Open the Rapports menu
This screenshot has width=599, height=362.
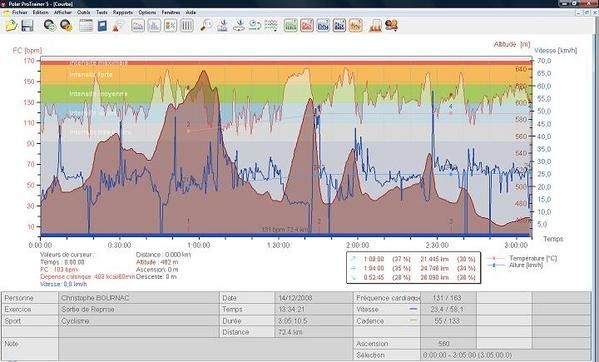click(123, 13)
